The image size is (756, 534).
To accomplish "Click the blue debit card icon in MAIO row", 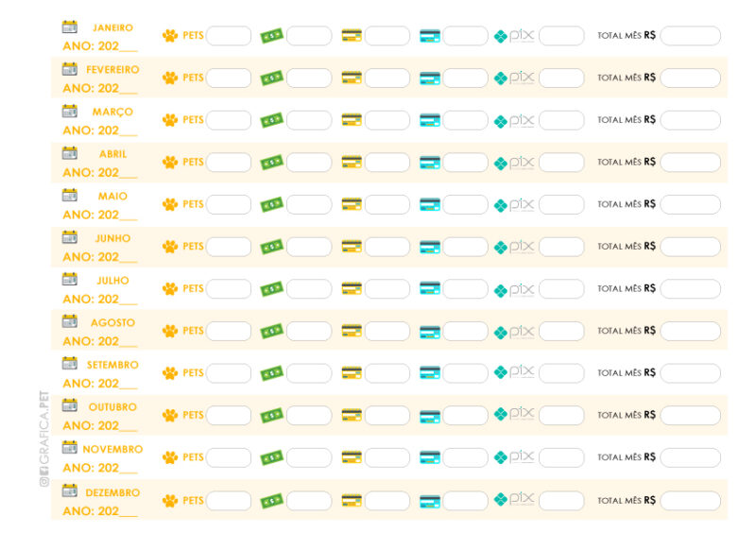I will click(x=430, y=204).
